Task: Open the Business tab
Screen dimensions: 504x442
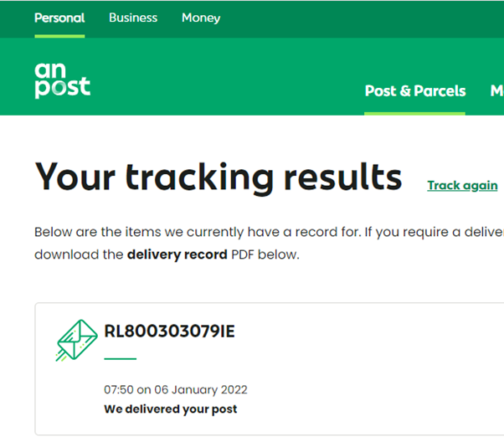Action: click(x=133, y=18)
